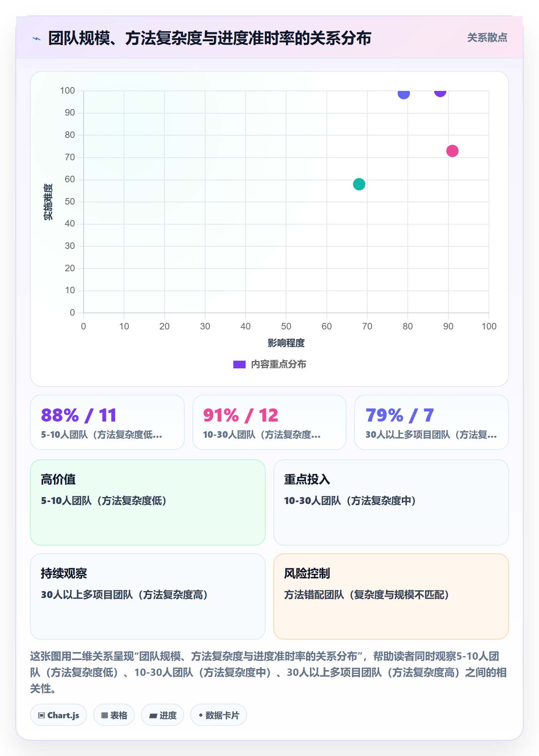Click the lightning bolt icon beside the title

tap(37, 39)
